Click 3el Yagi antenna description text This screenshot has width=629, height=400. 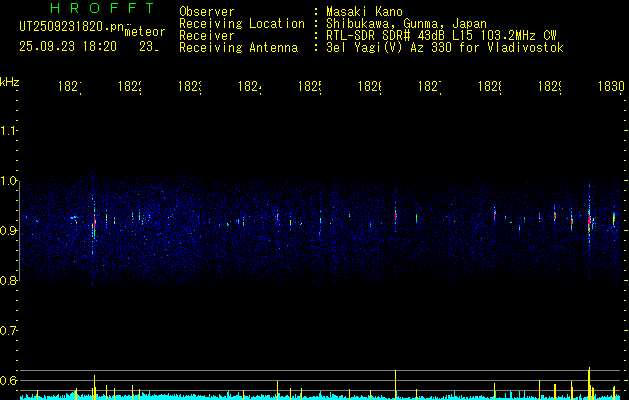(x=445, y=48)
